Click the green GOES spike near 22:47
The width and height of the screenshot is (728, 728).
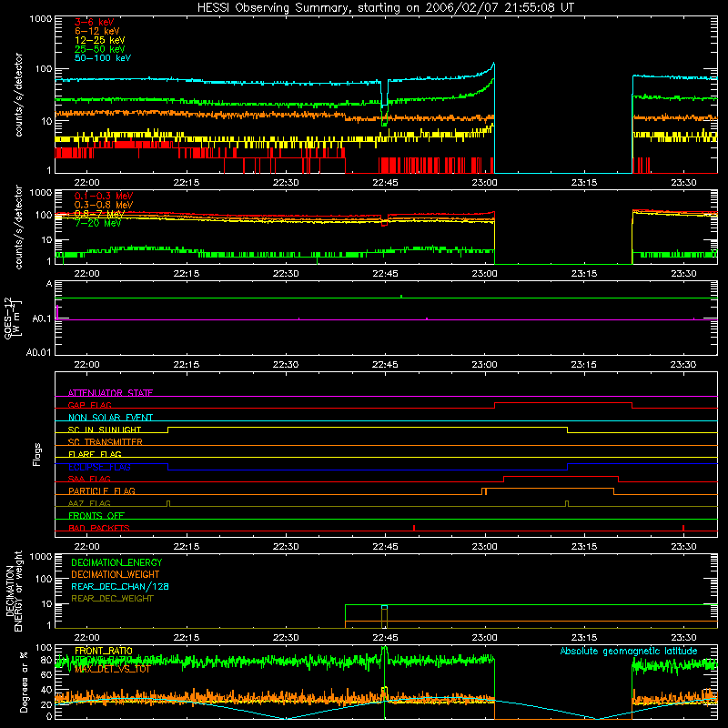[x=401, y=297]
